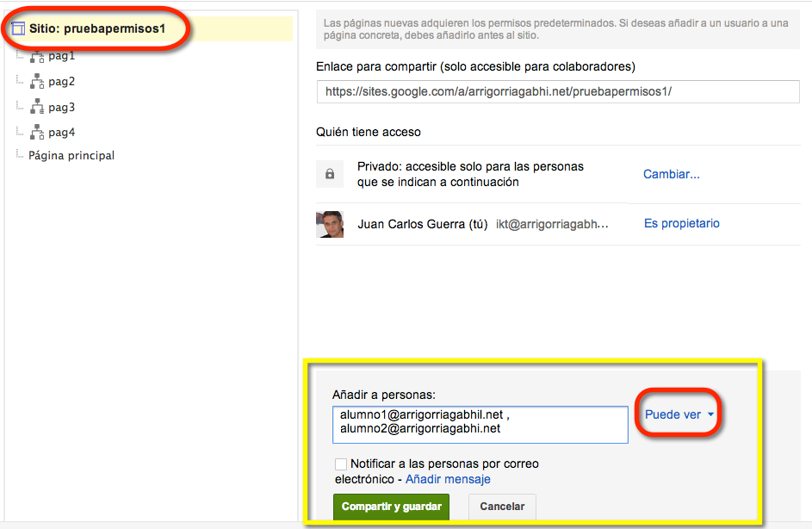Screen dimensions: 812x529
Task: Click the sitemap icon next to pag4
Action: tap(37, 132)
